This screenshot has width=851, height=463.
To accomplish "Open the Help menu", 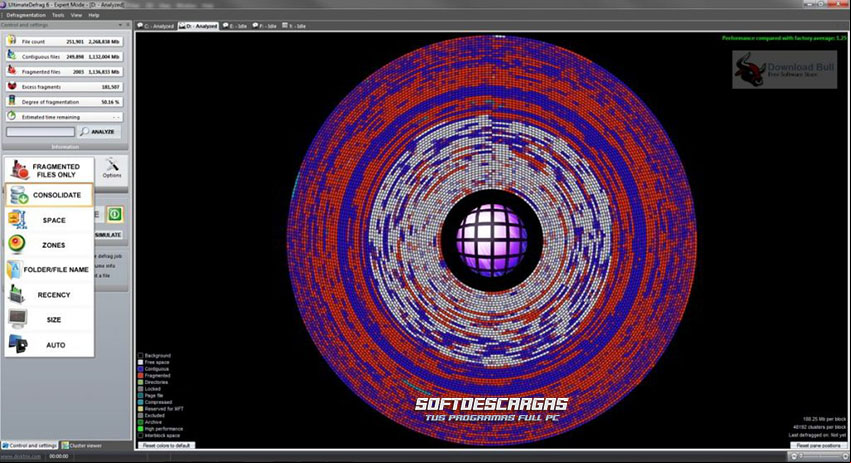I will (x=94, y=15).
